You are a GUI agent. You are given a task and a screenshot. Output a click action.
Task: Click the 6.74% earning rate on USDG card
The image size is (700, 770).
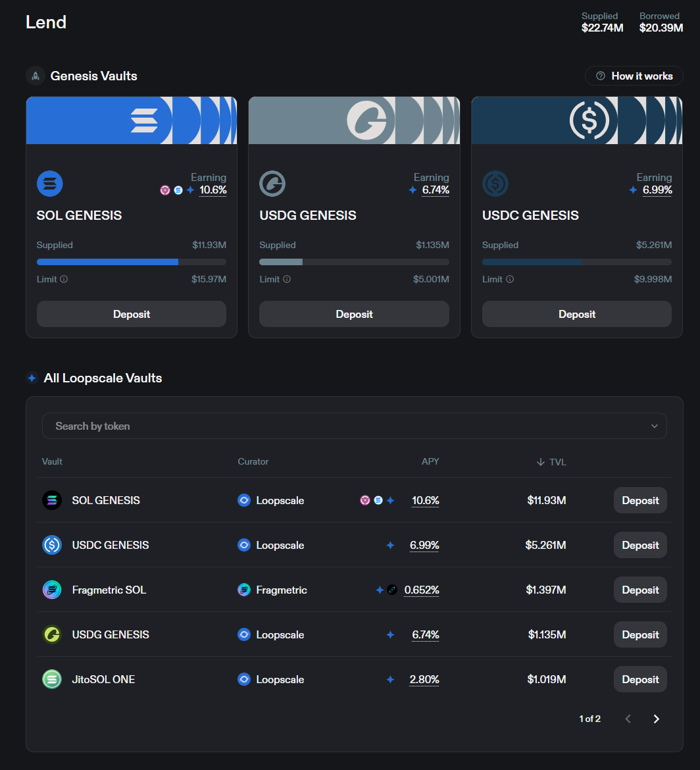tap(436, 190)
